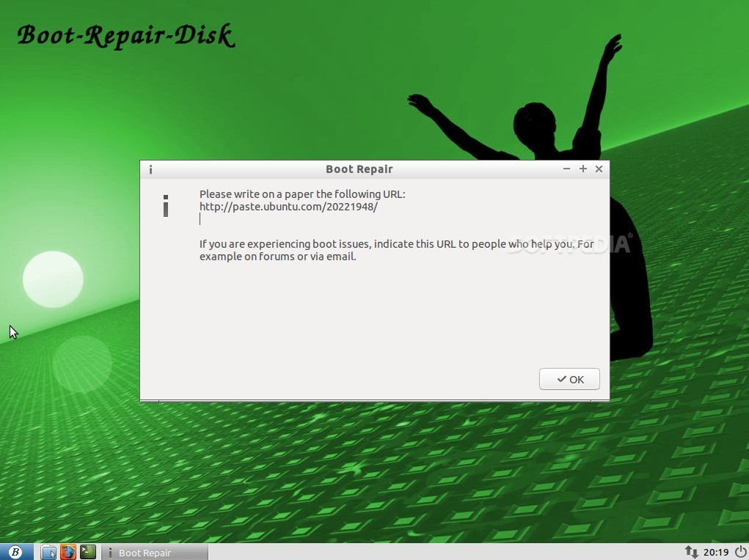Open the start menu B logo icon
Image resolution: width=749 pixels, height=560 pixels.
click(x=15, y=553)
